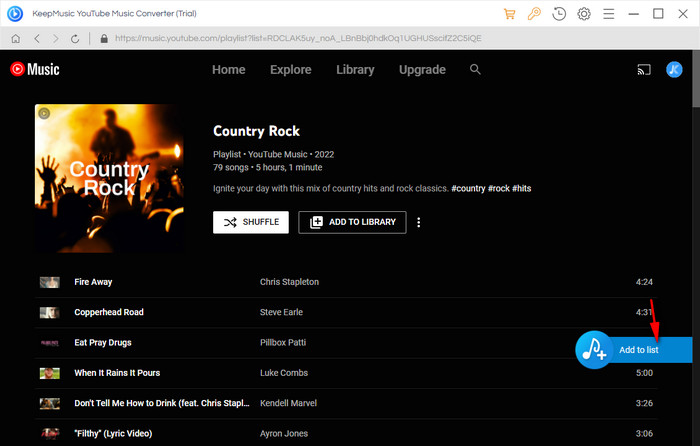700x446 pixels.
Task: Click the When It Rains It Pours thumbnail
Action: coord(50,373)
